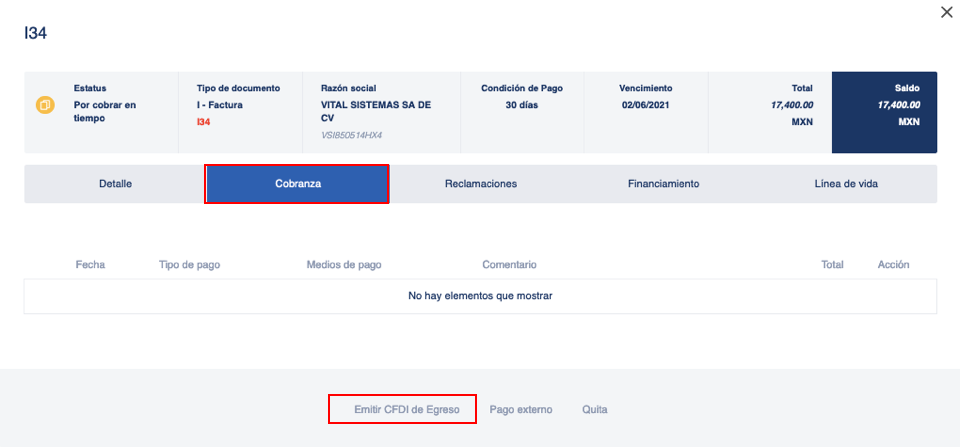
Task: Click the VITAL SISTEMAS SA DE CV name
Action: coord(376,111)
